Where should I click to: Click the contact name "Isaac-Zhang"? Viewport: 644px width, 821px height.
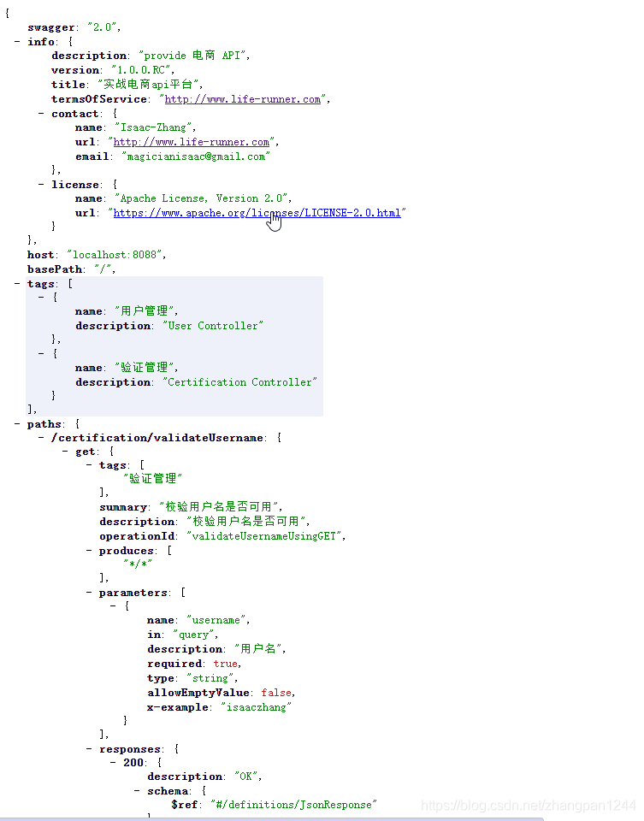[x=154, y=127]
